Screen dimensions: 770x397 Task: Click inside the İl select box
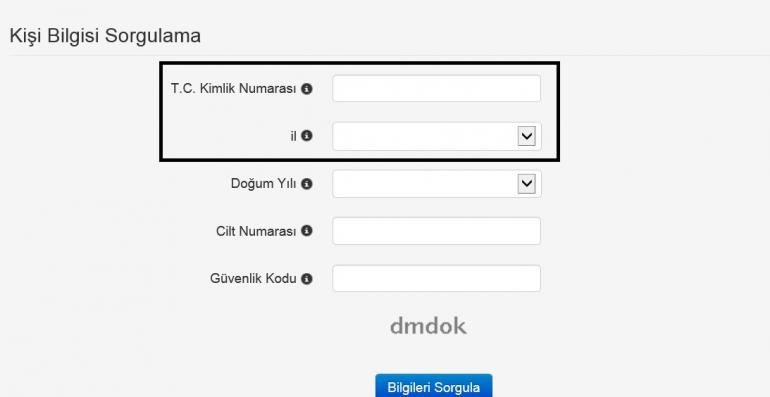tap(437, 136)
